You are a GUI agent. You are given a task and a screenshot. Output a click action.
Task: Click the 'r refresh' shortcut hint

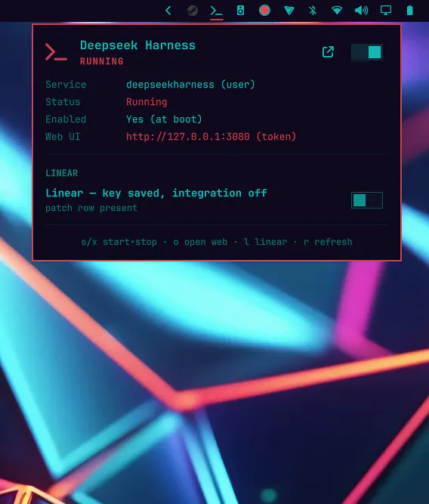(x=328, y=242)
